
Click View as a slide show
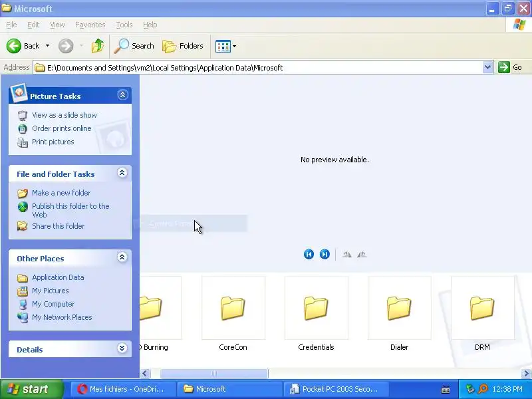click(65, 115)
